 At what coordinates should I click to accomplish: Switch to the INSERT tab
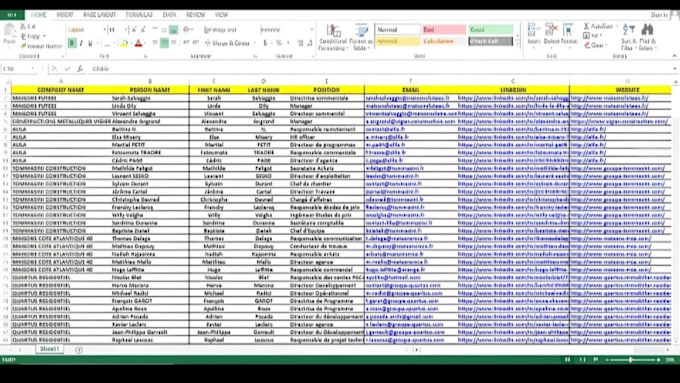[x=65, y=15]
